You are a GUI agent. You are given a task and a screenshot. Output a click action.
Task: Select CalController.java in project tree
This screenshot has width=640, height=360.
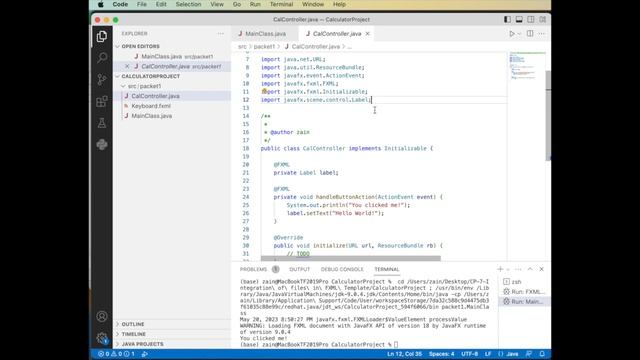(x=155, y=96)
